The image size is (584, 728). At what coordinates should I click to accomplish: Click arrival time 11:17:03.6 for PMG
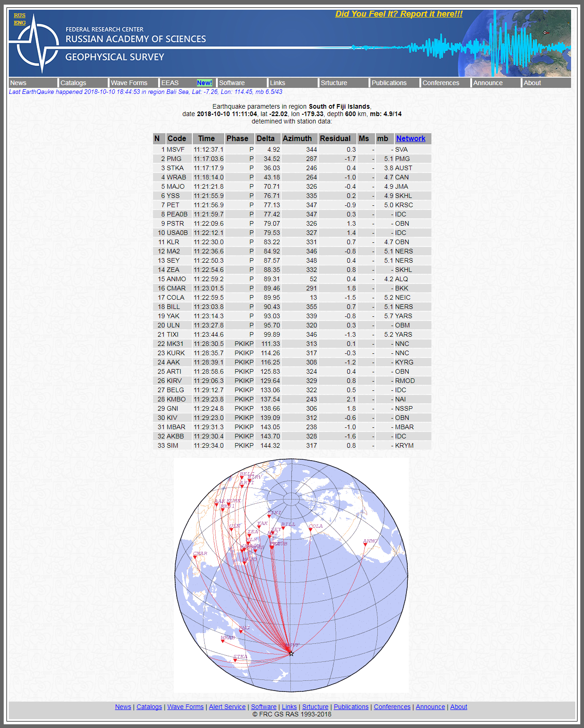coord(209,159)
